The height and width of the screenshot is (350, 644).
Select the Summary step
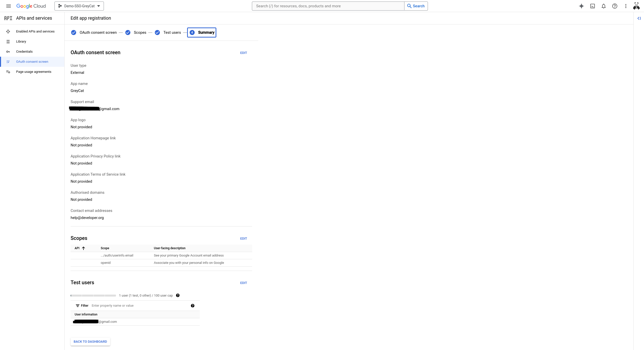202,33
